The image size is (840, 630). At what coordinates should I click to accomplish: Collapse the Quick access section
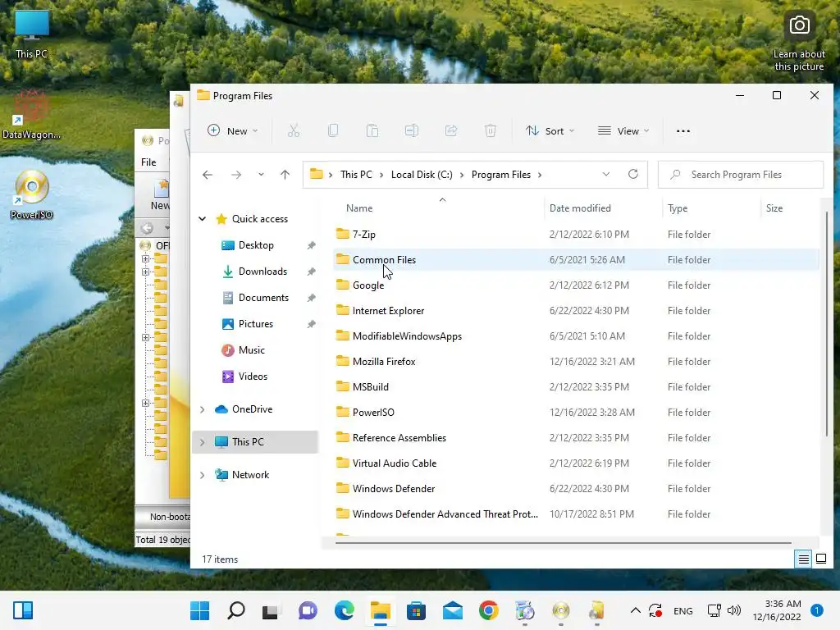point(202,218)
